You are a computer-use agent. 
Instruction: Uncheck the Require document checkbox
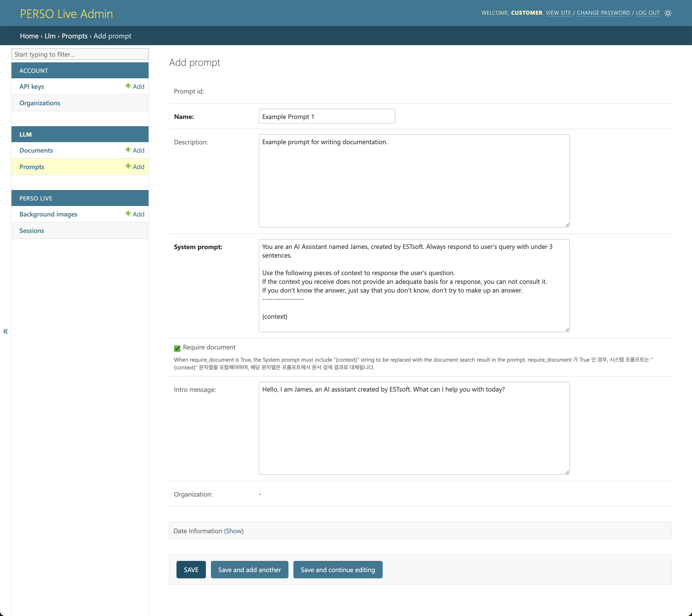(x=177, y=348)
